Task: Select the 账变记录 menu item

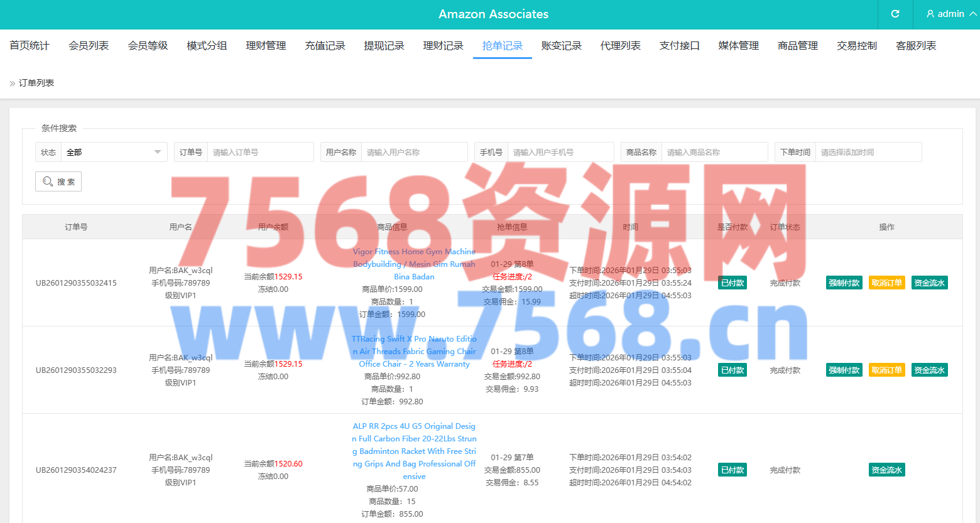Action: point(561,46)
